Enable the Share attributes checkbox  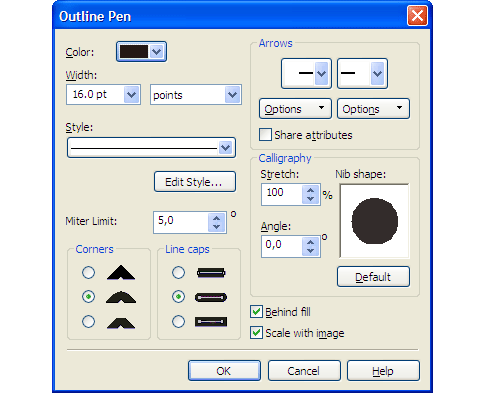265,135
